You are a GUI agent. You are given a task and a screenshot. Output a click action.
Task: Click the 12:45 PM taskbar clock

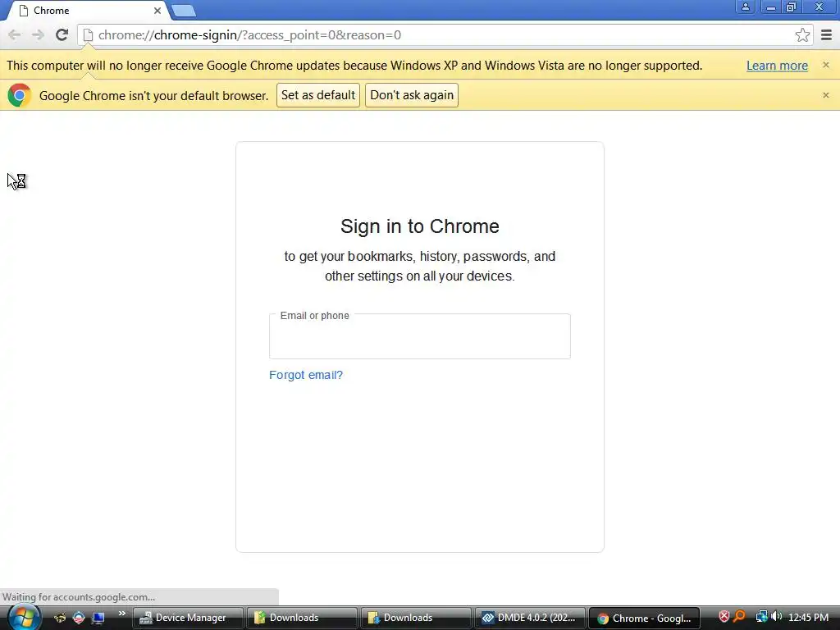[808, 617]
